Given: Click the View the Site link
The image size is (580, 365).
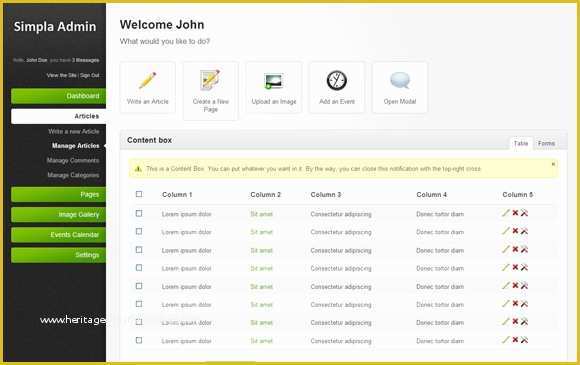Looking at the screenshot, I should pyautogui.click(x=61, y=75).
